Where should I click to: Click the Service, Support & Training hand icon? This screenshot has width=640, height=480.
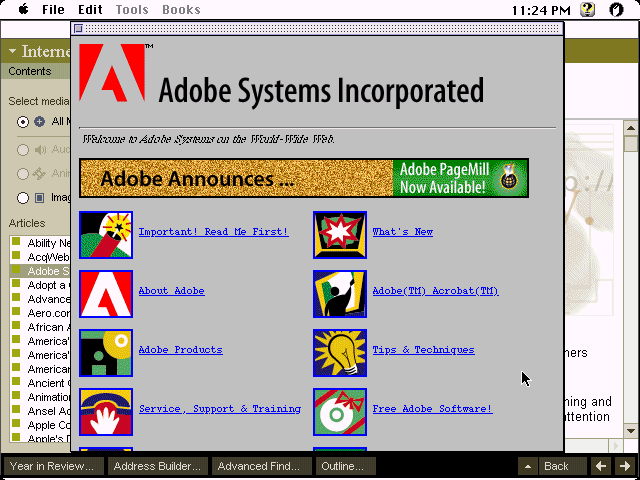106,412
